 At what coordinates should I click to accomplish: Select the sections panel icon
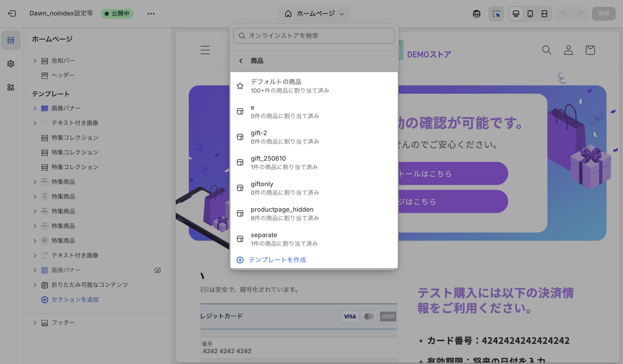(11, 40)
